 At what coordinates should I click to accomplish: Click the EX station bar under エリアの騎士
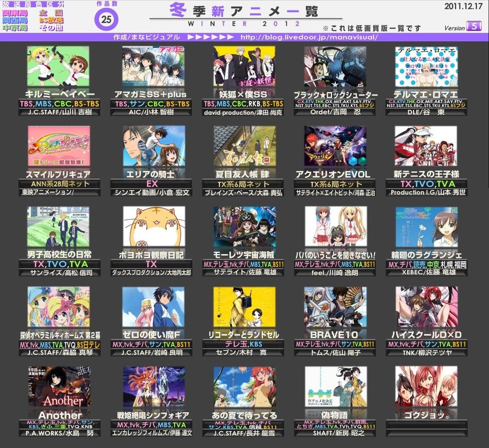click(x=151, y=184)
